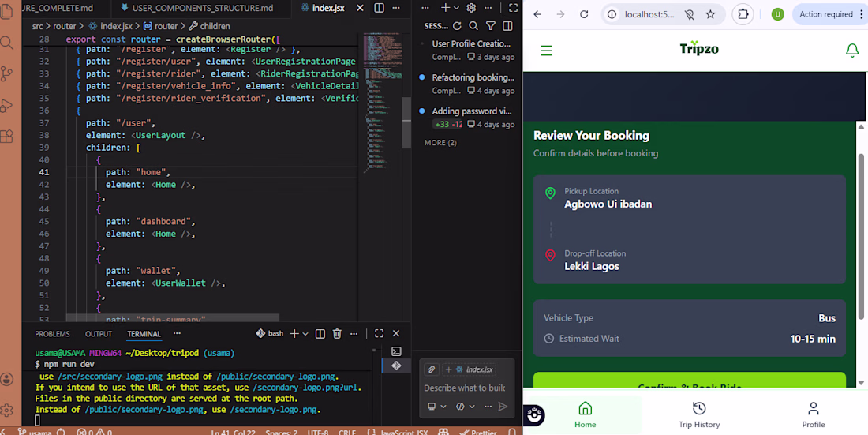Screen dimensions: 868x435
Task: Select the index.jsx editor tab
Action: [x=329, y=8]
